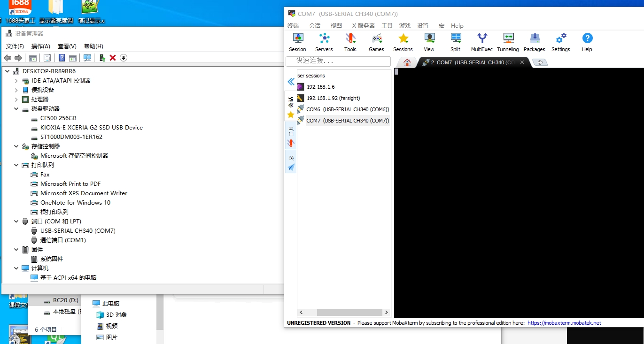Select the COM6 serial session in MobaXterm
Screen dimensions: 644x344
pyautogui.click(x=348, y=109)
